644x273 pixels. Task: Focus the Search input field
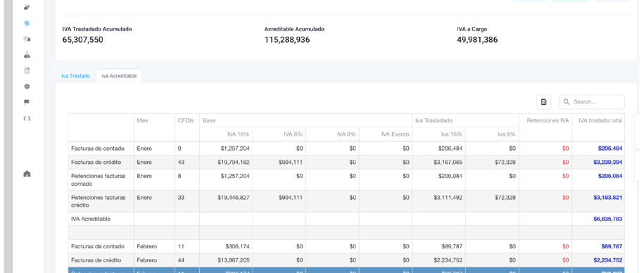coord(592,102)
